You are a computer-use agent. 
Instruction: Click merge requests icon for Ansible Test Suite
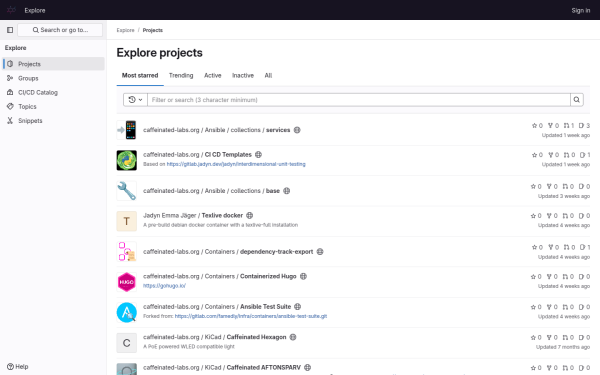(x=565, y=307)
